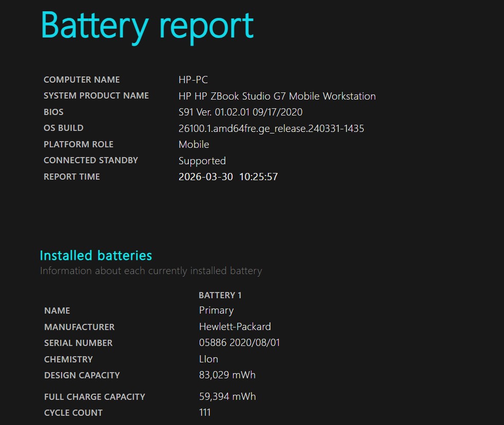
Task: Click the Battery report title
Action: click(x=147, y=26)
